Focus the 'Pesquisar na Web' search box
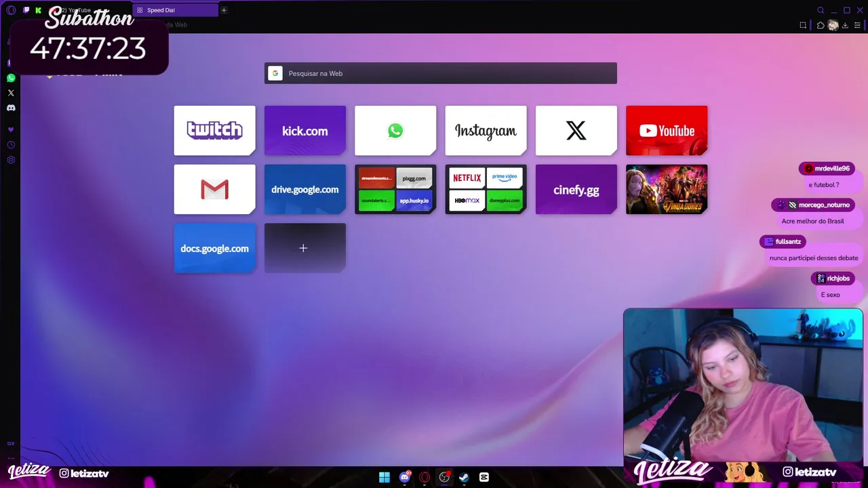 click(441, 73)
